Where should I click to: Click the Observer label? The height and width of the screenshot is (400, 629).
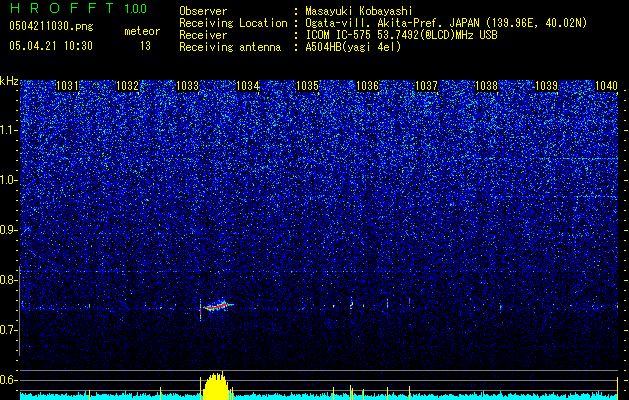point(203,11)
